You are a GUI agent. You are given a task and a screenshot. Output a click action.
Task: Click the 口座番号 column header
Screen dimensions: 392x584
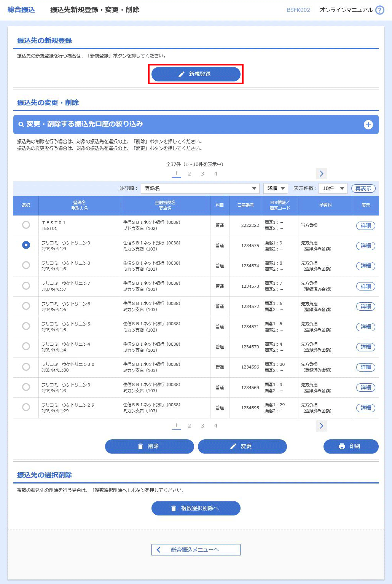245,206
